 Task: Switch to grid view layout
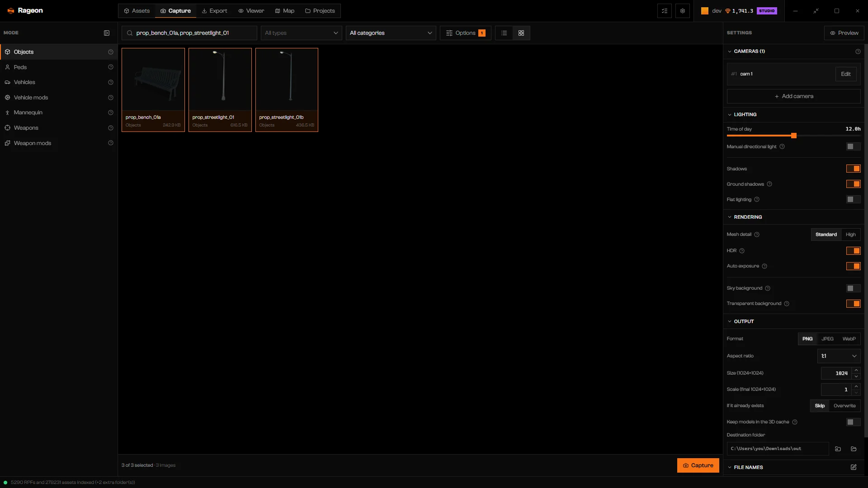521,33
